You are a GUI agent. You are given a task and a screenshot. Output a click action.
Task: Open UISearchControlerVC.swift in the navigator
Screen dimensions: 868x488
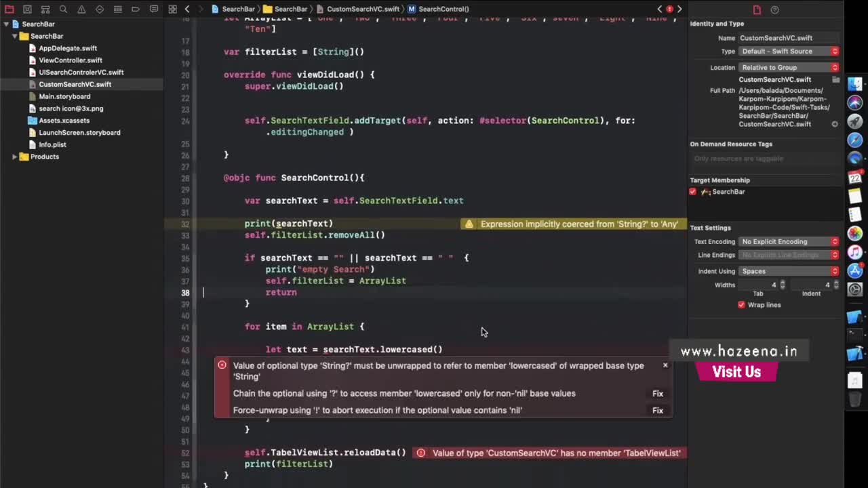(81, 73)
